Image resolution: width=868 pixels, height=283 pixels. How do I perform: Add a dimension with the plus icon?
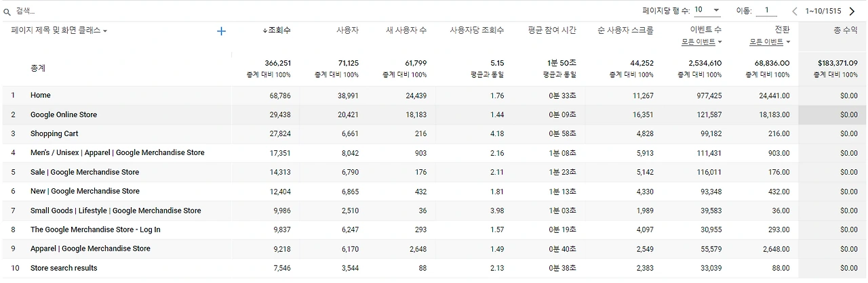click(x=221, y=31)
